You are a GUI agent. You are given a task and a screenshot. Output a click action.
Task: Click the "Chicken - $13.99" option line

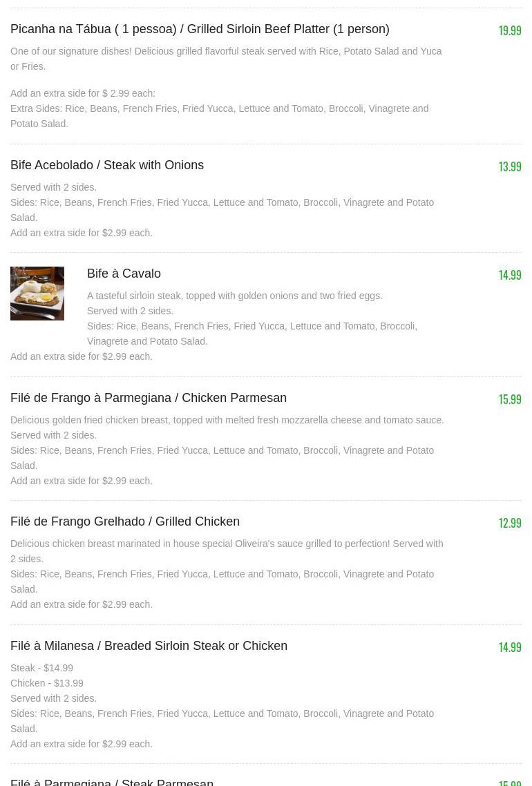pyautogui.click(x=47, y=683)
